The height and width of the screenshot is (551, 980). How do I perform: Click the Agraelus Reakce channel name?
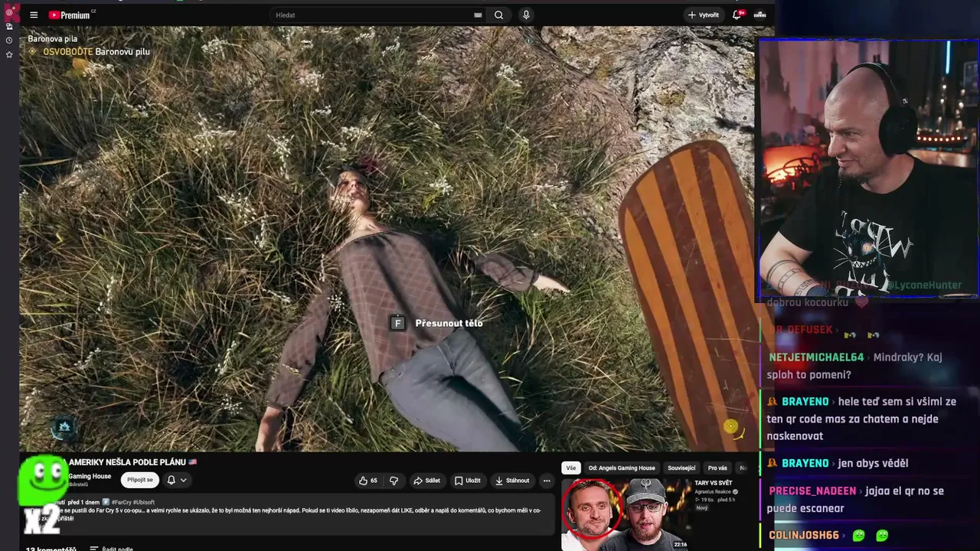[x=713, y=491]
